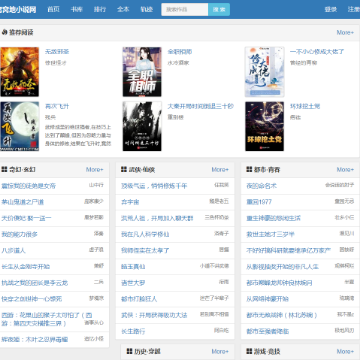Open More+ for the 推荐阅读 section

click(x=345, y=33)
